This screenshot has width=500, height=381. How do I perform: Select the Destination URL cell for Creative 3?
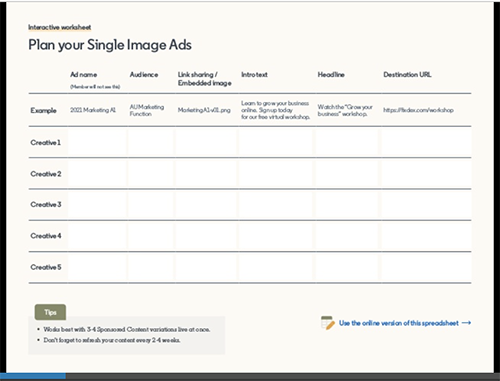point(426,205)
